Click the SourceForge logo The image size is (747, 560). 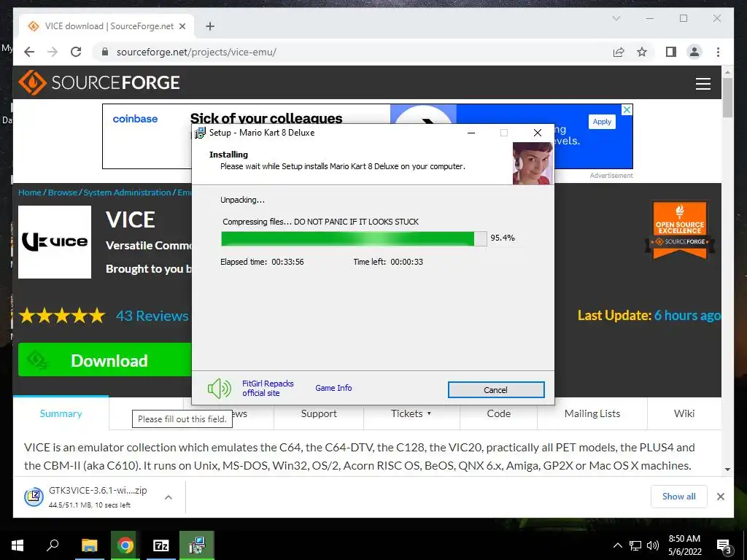click(99, 82)
